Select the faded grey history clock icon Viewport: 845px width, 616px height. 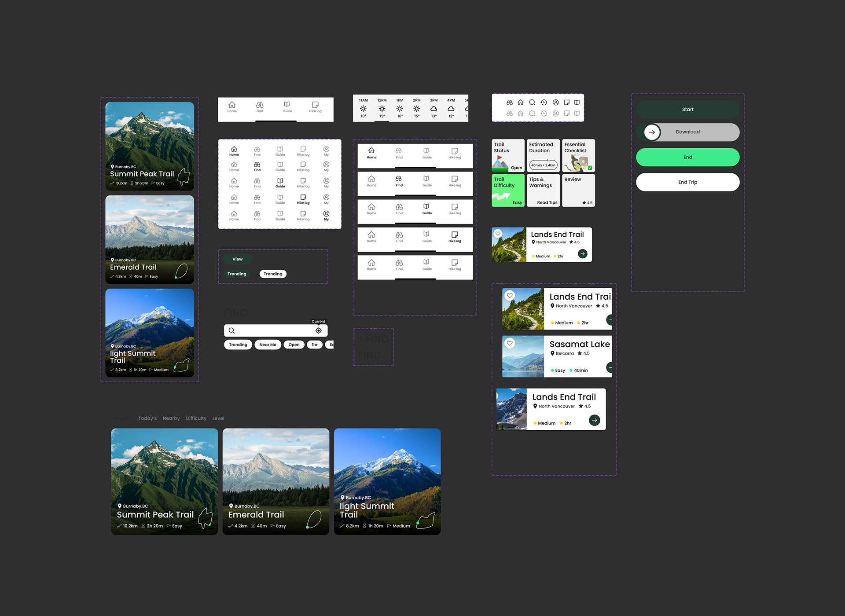544,114
